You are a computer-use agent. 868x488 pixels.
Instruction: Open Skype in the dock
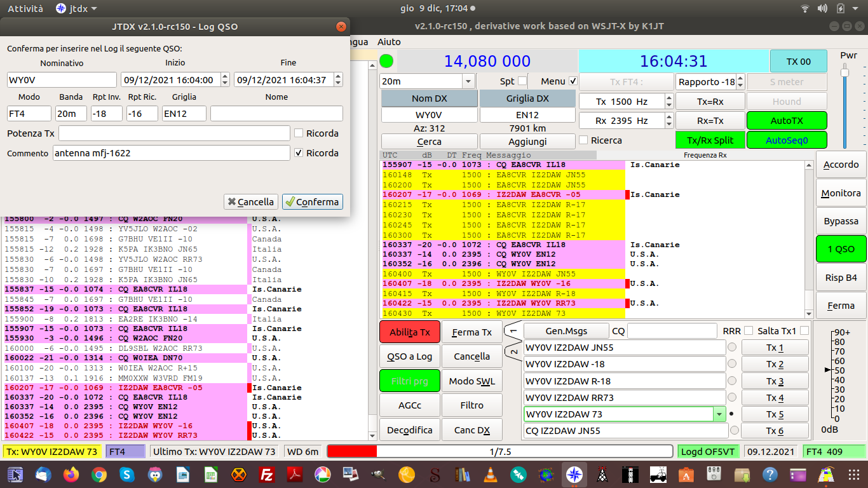(126, 474)
